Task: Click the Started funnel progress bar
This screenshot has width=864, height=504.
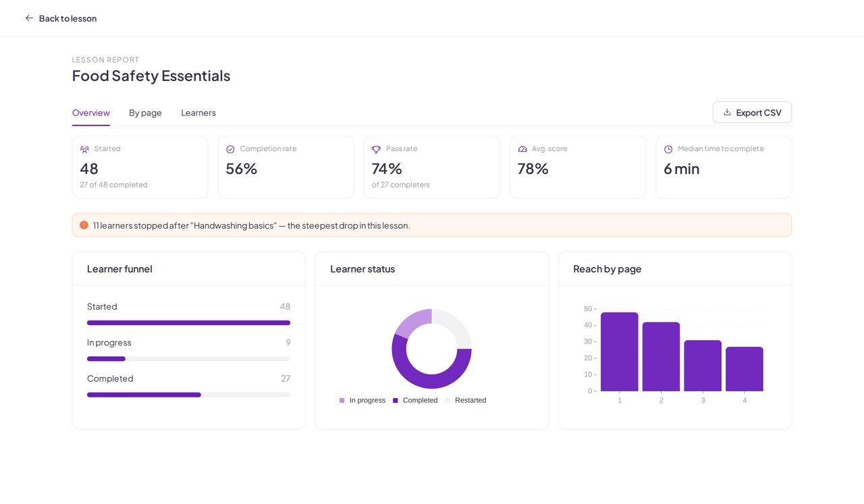Action: click(188, 323)
